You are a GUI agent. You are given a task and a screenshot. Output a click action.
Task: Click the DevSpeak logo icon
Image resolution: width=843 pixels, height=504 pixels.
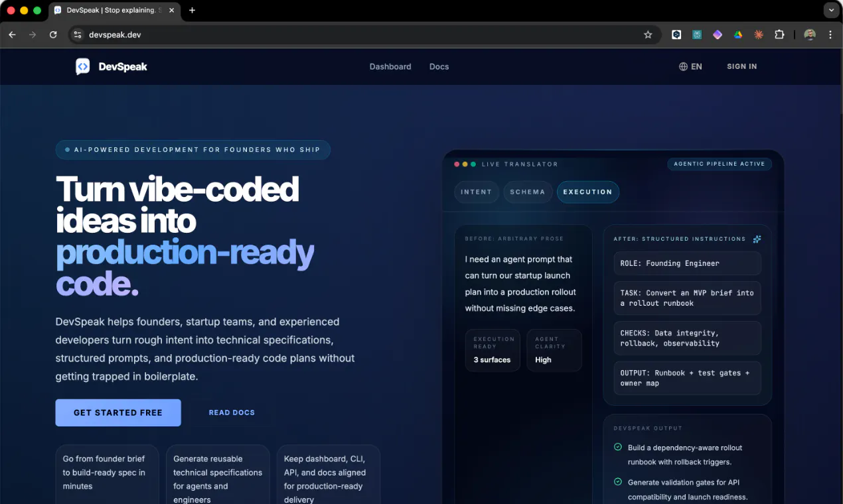coord(82,66)
